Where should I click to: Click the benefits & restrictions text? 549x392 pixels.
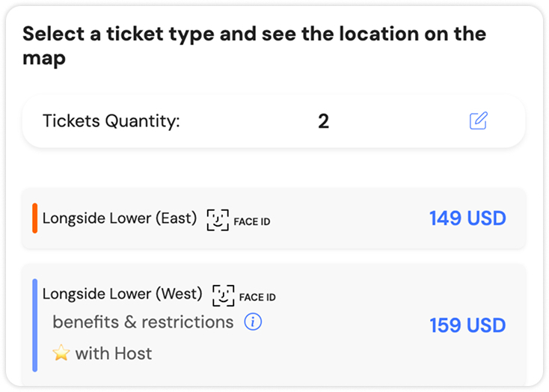click(x=143, y=322)
